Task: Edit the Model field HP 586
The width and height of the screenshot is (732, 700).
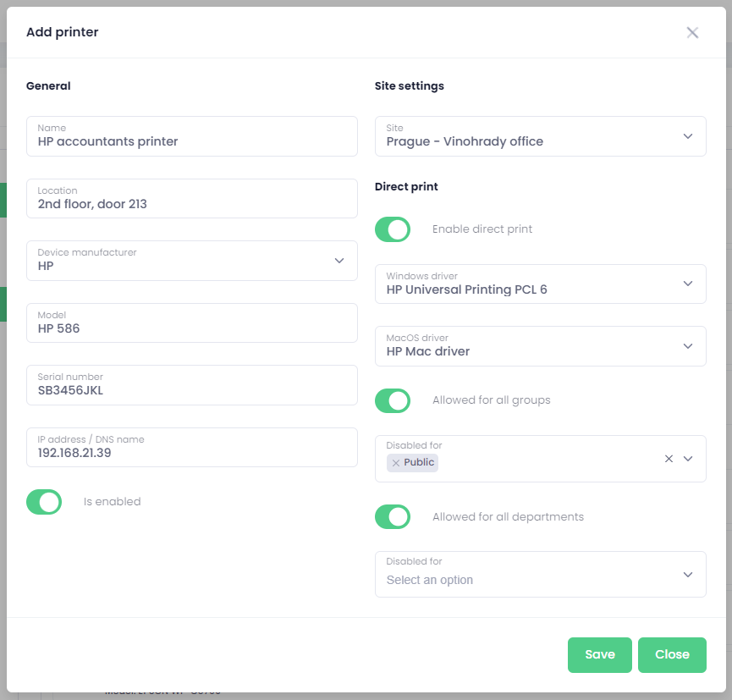Action: click(192, 323)
